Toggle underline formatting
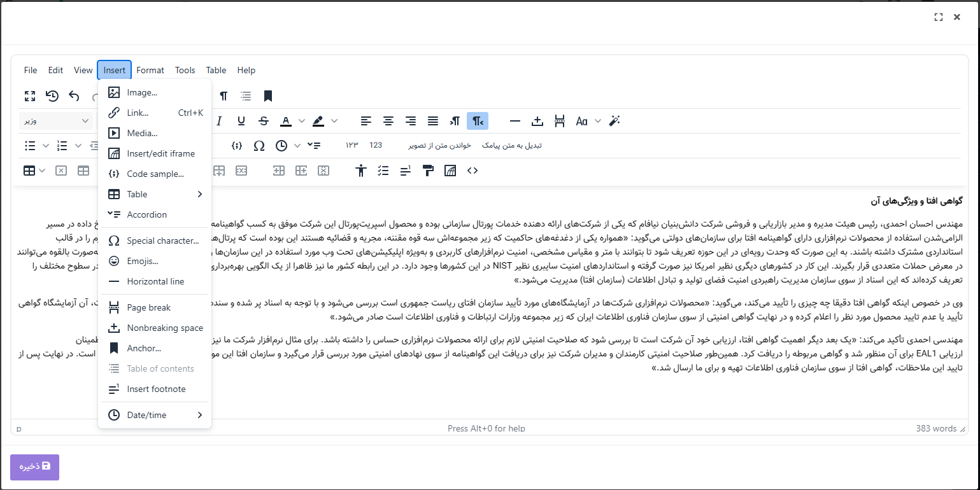Screen dimensions: 980x490 pos(241,121)
